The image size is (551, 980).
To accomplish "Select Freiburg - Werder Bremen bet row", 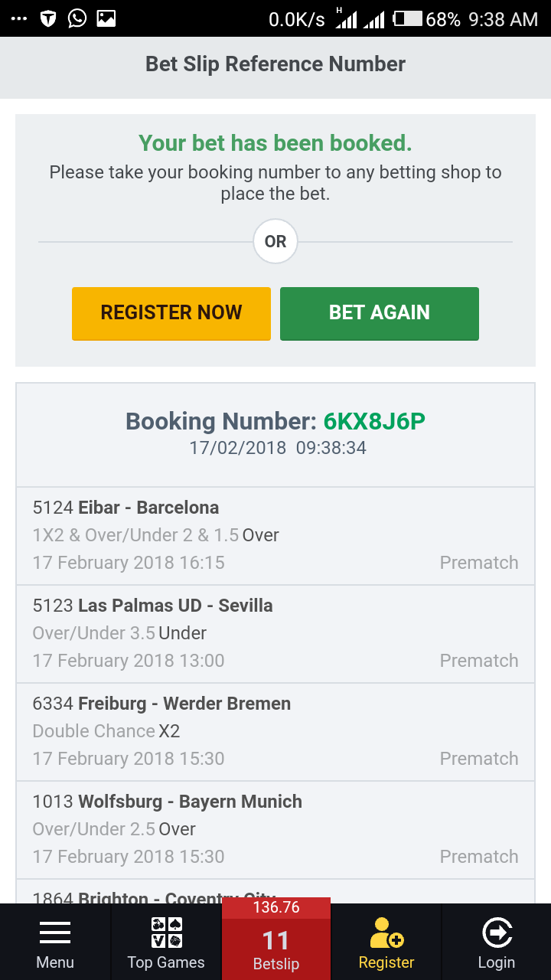I will tap(275, 731).
